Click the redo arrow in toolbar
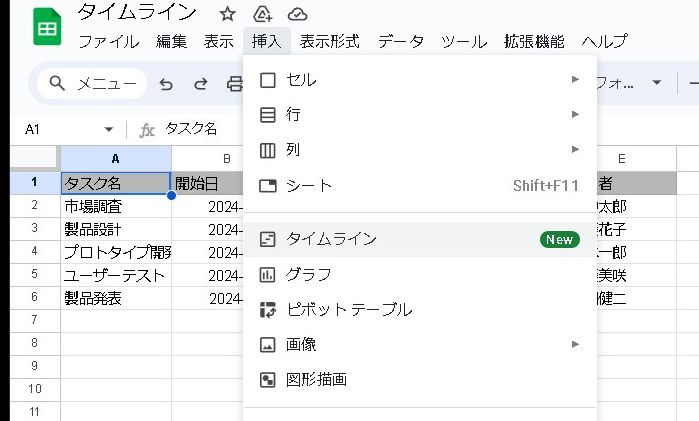The width and height of the screenshot is (699, 421). coord(201,84)
